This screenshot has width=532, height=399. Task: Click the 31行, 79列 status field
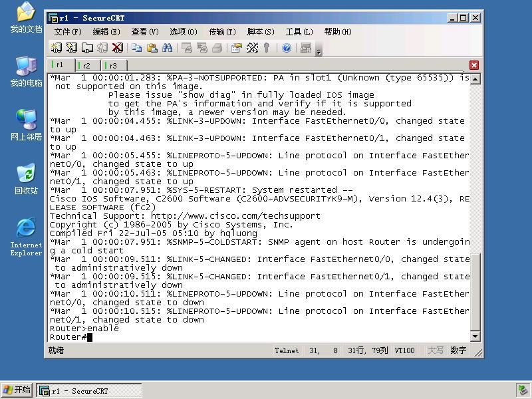368,350
